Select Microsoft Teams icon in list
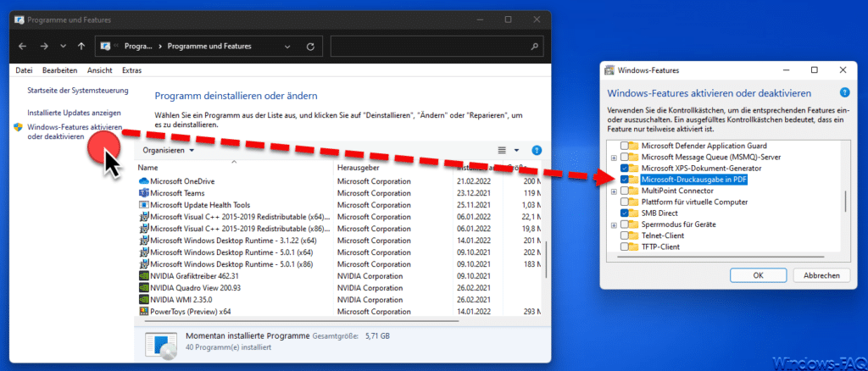Image resolution: width=868 pixels, height=371 pixels. click(144, 193)
